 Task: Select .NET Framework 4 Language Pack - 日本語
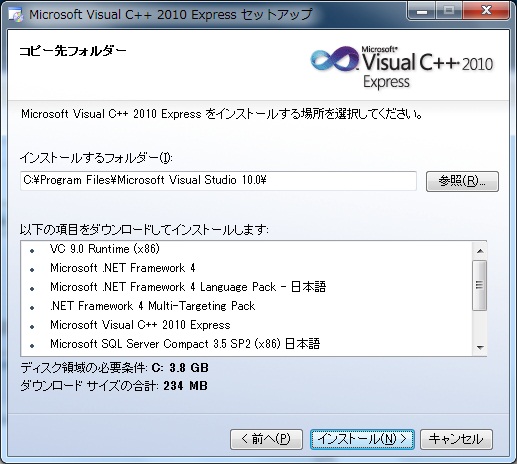tap(188, 287)
